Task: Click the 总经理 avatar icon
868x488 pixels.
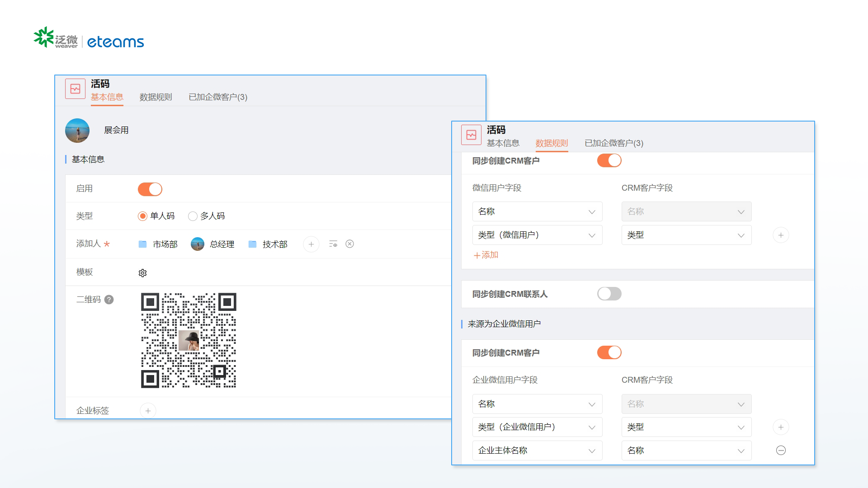Action: [x=198, y=244]
